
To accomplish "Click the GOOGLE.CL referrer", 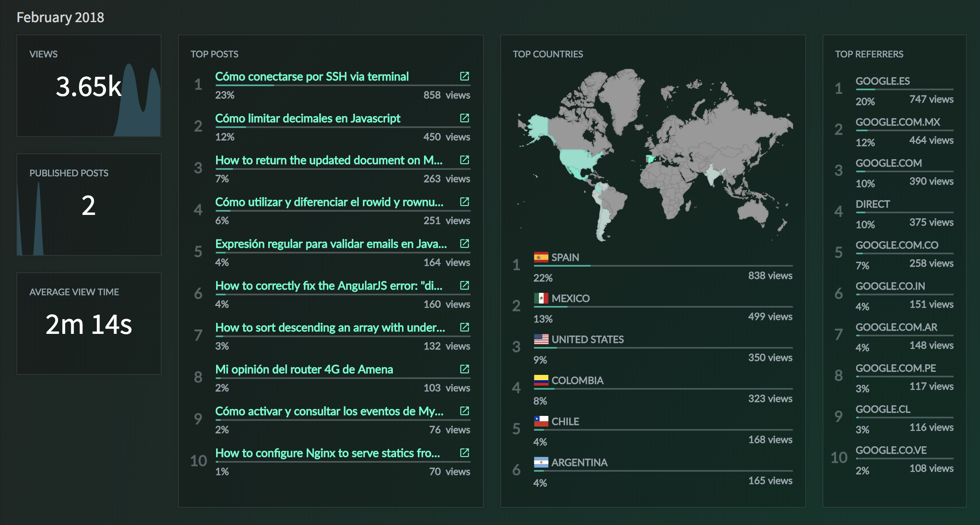I will point(883,409).
